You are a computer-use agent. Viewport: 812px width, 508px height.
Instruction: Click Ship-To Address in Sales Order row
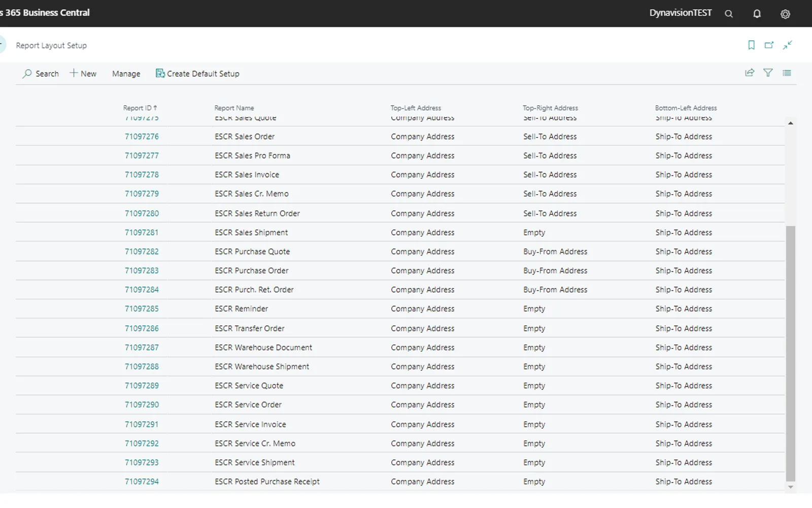coord(684,137)
